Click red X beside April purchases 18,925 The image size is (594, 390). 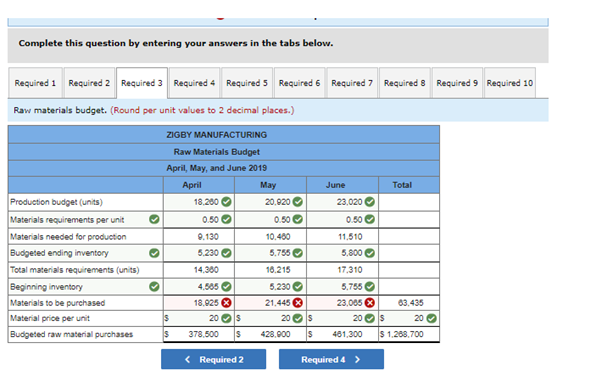(x=227, y=303)
